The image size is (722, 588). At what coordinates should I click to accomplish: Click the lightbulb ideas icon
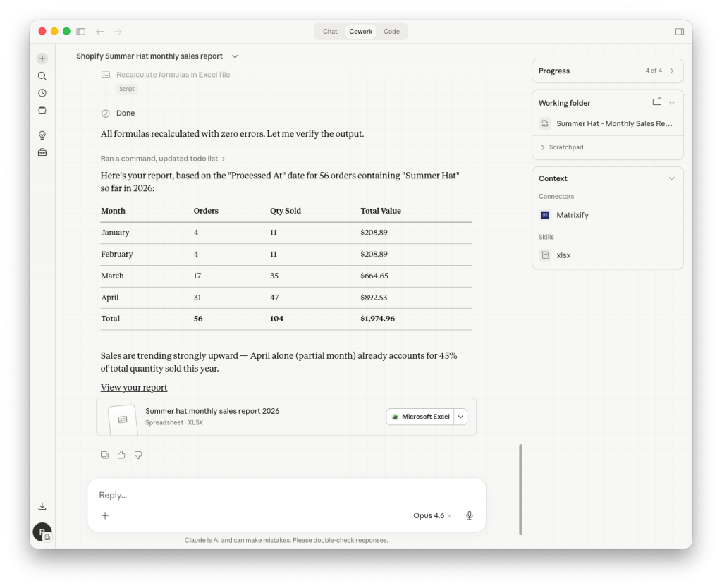pos(42,135)
